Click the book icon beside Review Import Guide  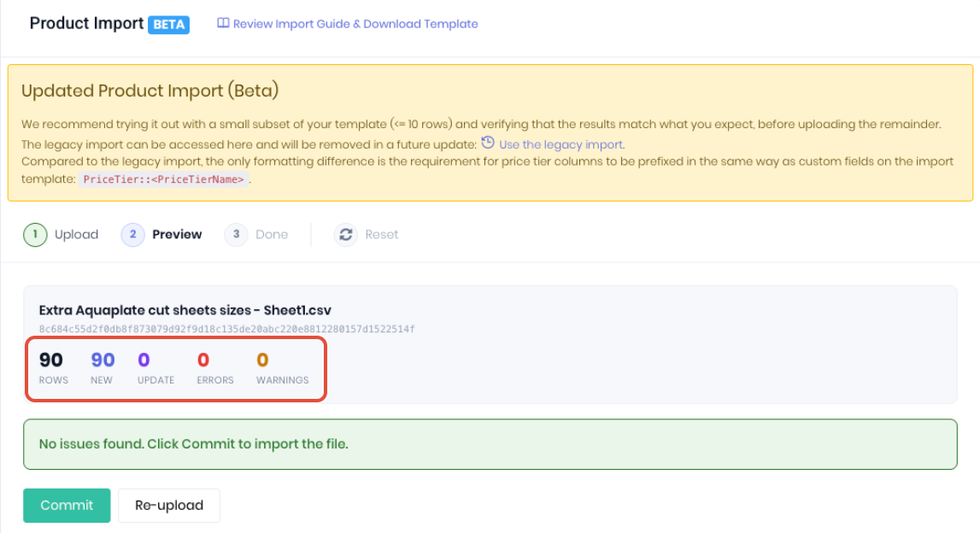point(222,23)
